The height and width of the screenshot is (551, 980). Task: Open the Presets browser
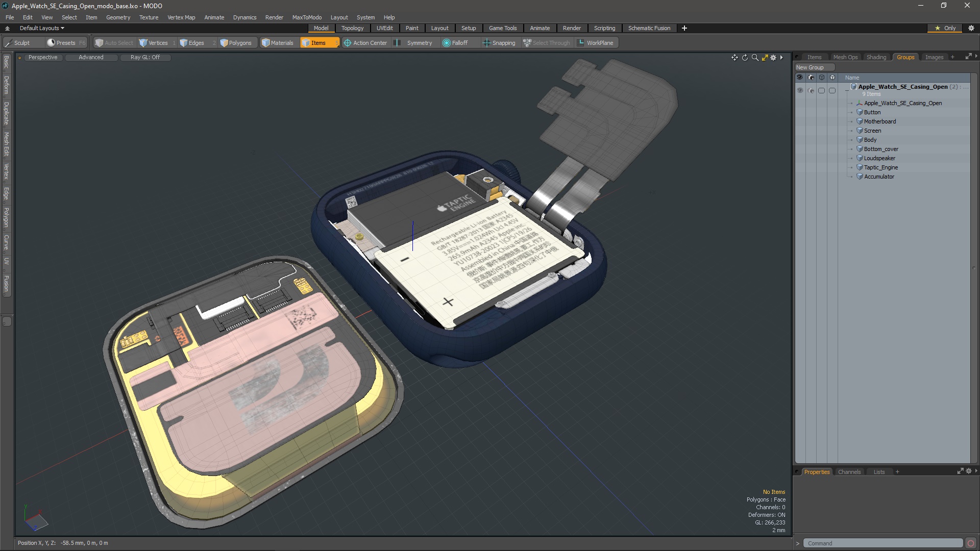pos(66,43)
